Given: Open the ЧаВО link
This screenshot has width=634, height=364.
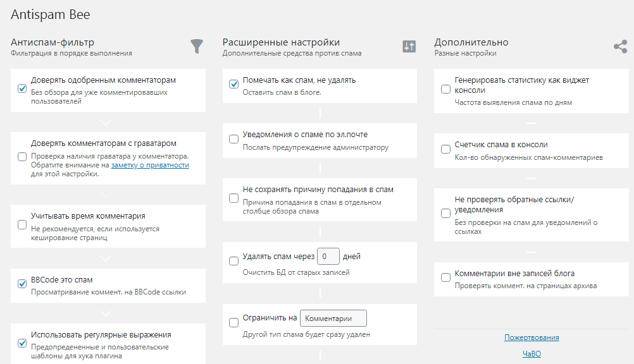Looking at the screenshot, I should tap(531, 353).
